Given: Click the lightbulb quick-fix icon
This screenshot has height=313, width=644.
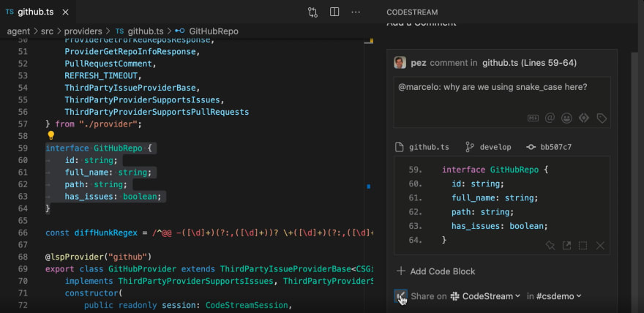Looking at the screenshot, I should [51, 135].
